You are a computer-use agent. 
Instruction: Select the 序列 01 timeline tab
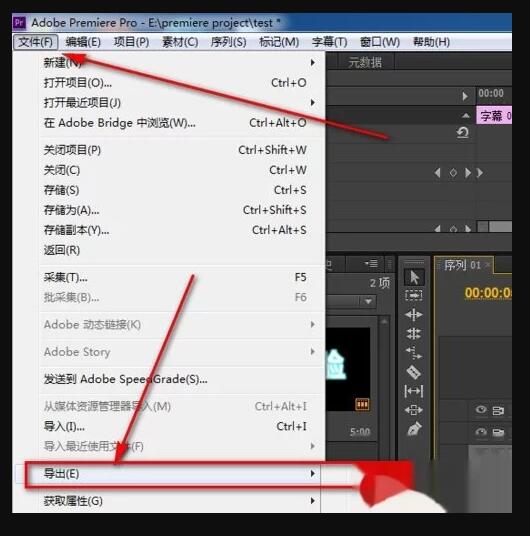(462, 265)
